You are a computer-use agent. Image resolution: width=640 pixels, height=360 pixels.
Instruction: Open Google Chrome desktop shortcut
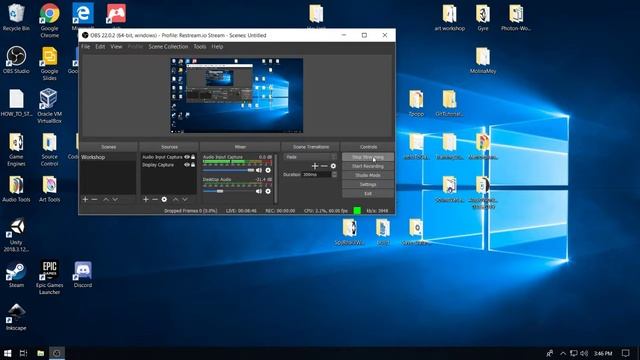point(49,20)
